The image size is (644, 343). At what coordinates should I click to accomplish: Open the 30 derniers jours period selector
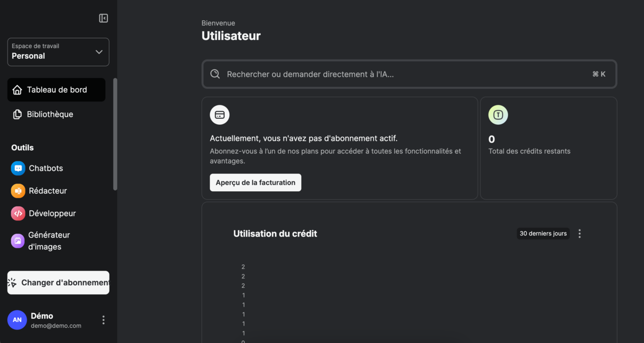543,233
